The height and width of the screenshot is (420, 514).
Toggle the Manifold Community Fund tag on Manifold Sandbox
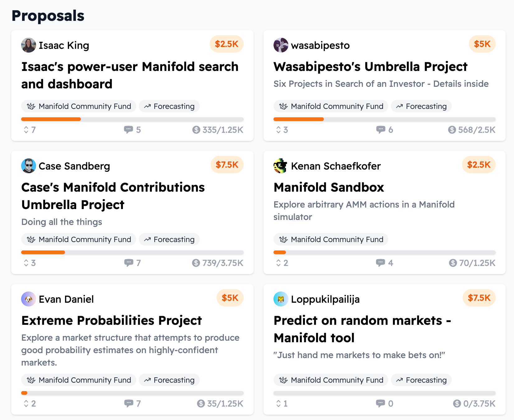pyautogui.click(x=330, y=239)
